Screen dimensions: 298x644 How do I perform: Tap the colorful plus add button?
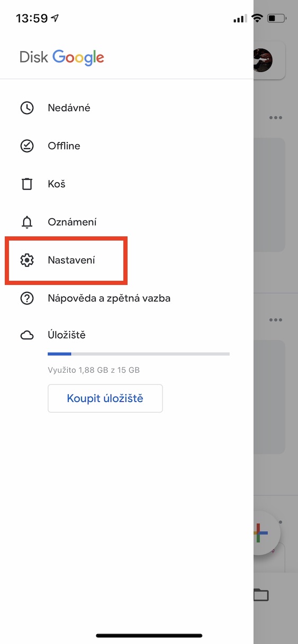click(x=261, y=534)
